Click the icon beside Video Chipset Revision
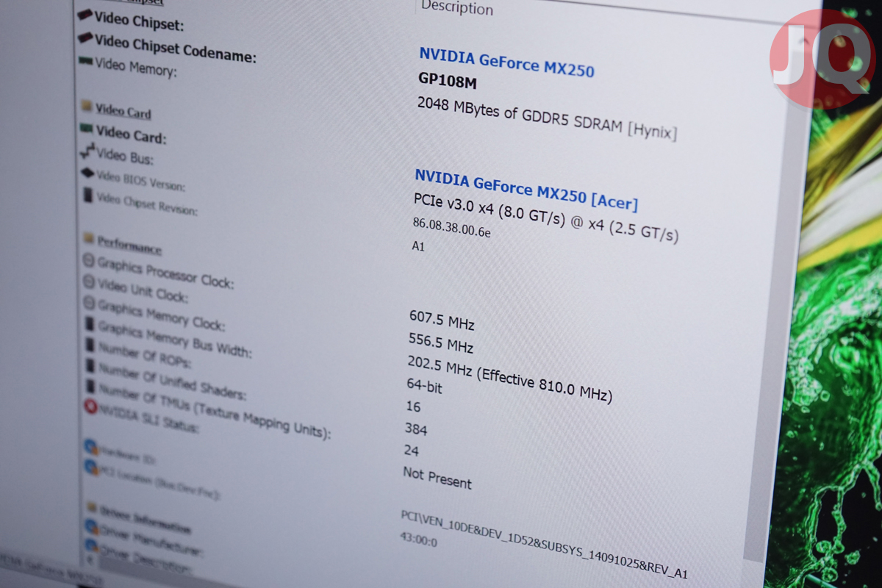Screen dimensions: 882x588 [x=88, y=195]
